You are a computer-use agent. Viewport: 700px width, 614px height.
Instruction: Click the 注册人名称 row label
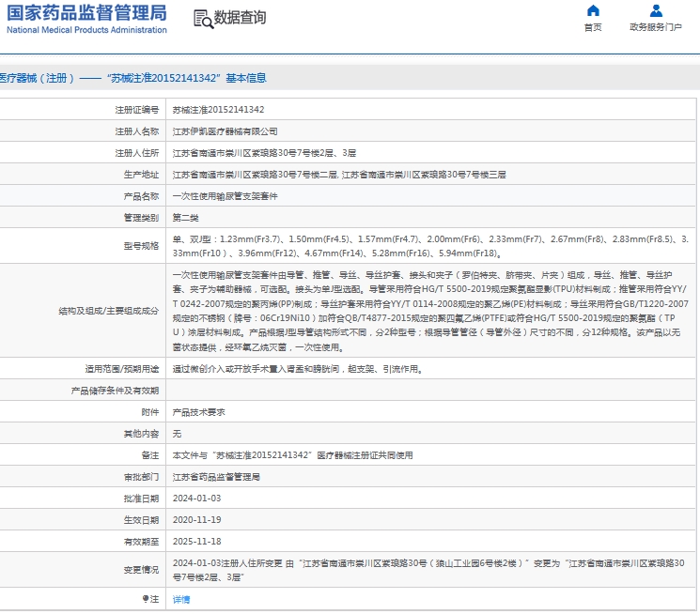(x=136, y=131)
